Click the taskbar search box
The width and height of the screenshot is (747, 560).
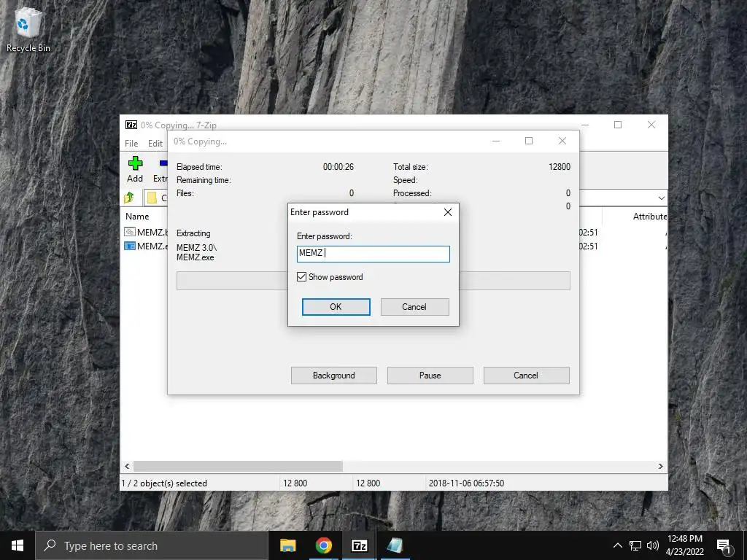tap(152, 545)
